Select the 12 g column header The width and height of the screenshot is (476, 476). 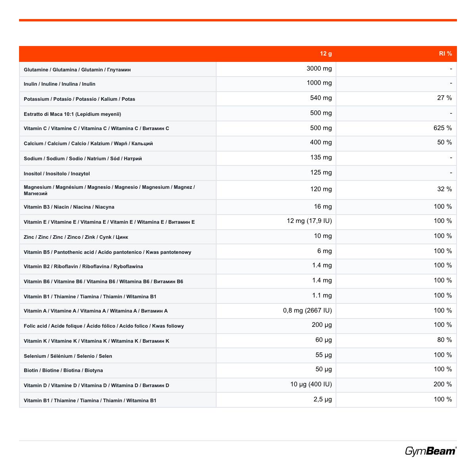click(326, 54)
